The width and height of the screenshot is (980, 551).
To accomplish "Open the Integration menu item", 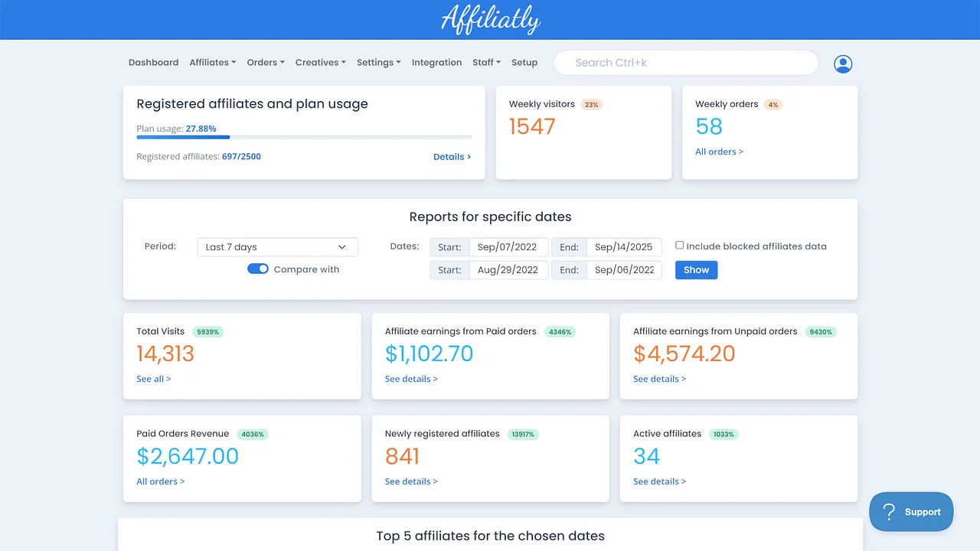I will tap(436, 63).
